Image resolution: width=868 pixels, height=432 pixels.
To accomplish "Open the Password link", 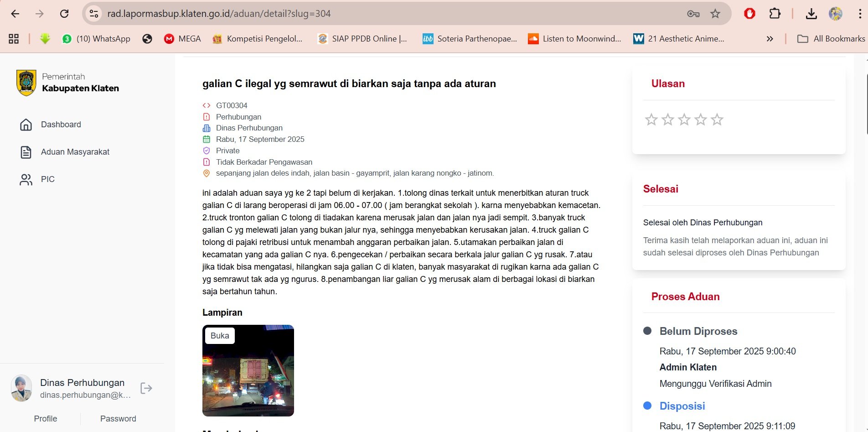I will click(x=118, y=419).
